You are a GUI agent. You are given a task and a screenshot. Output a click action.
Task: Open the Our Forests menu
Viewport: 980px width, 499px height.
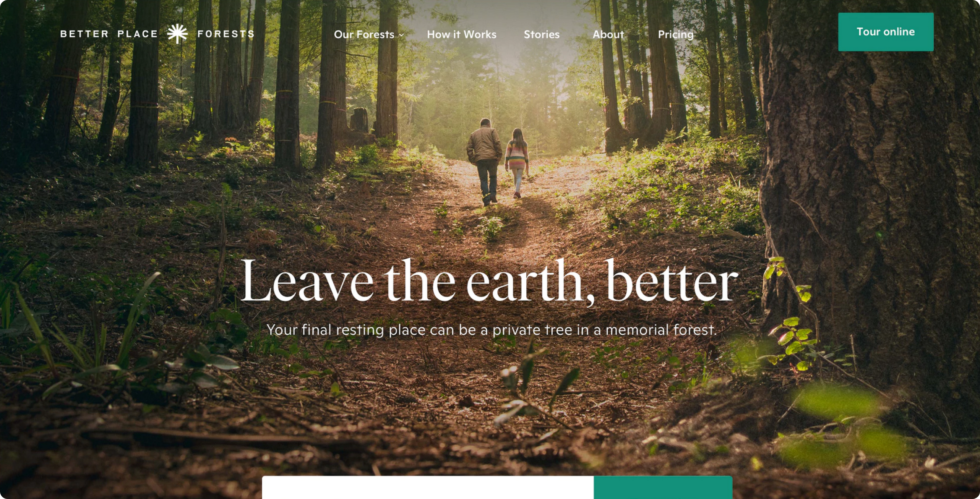click(x=368, y=34)
